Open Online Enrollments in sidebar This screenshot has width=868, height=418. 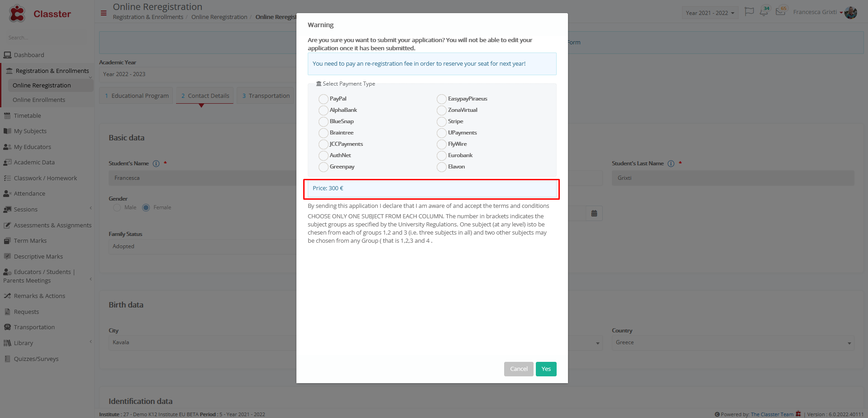point(39,100)
